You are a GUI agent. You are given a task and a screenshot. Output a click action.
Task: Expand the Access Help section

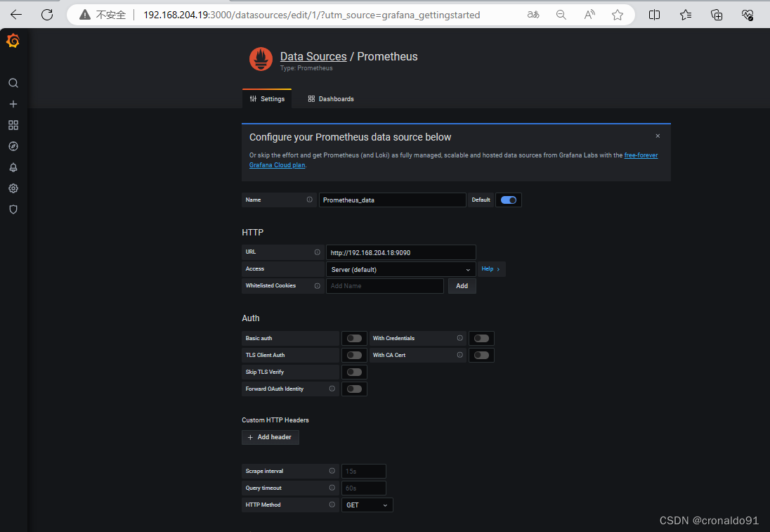pyautogui.click(x=491, y=268)
